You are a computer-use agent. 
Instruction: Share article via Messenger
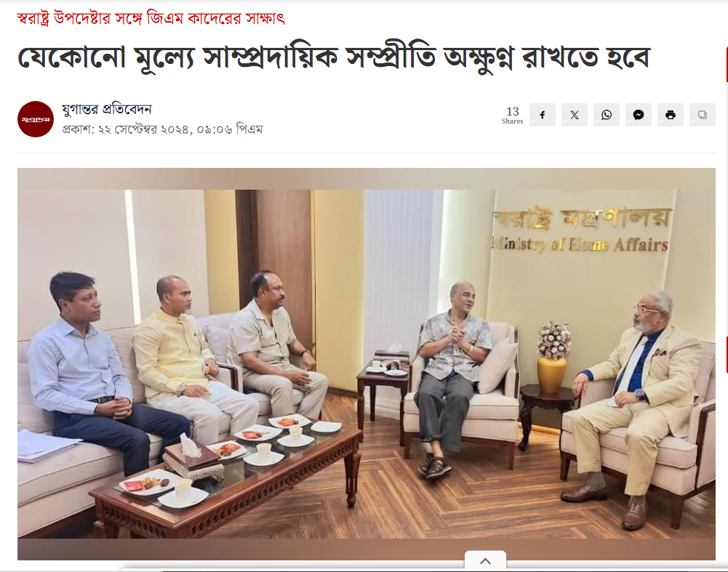pos(639,115)
